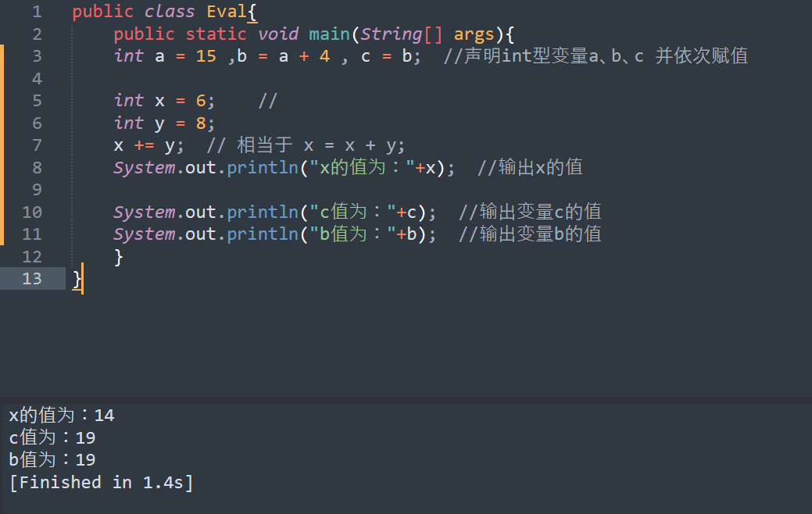This screenshot has width=812, height=514.
Task: Click line number 9 in the gutter
Action: [x=37, y=190]
